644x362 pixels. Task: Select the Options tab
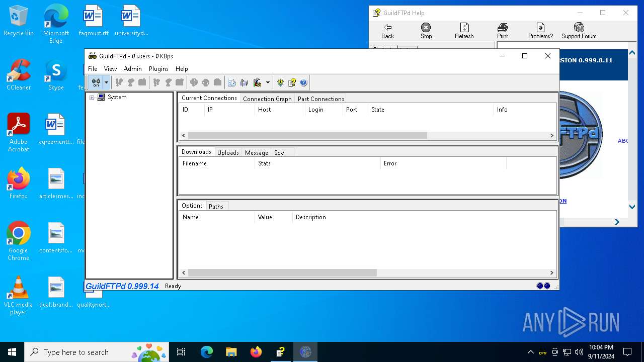point(192,206)
